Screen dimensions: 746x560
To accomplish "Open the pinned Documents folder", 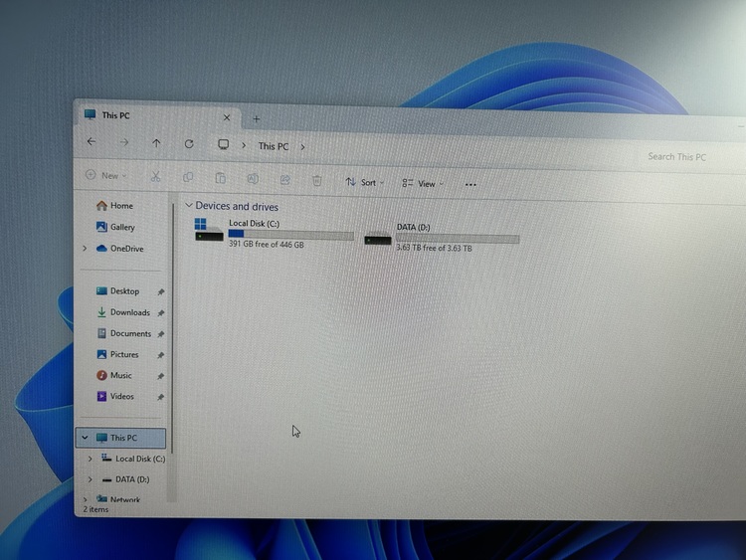I will pyautogui.click(x=130, y=333).
